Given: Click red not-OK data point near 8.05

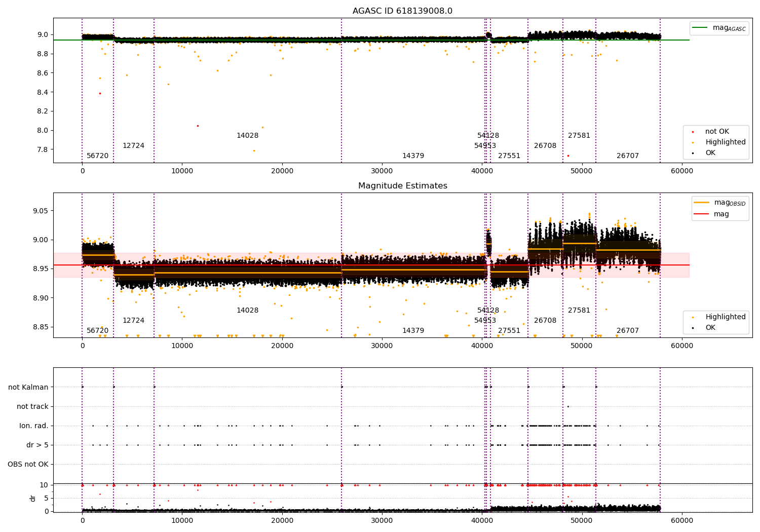Looking at the screenshot, I should click(x=198, y=126).
